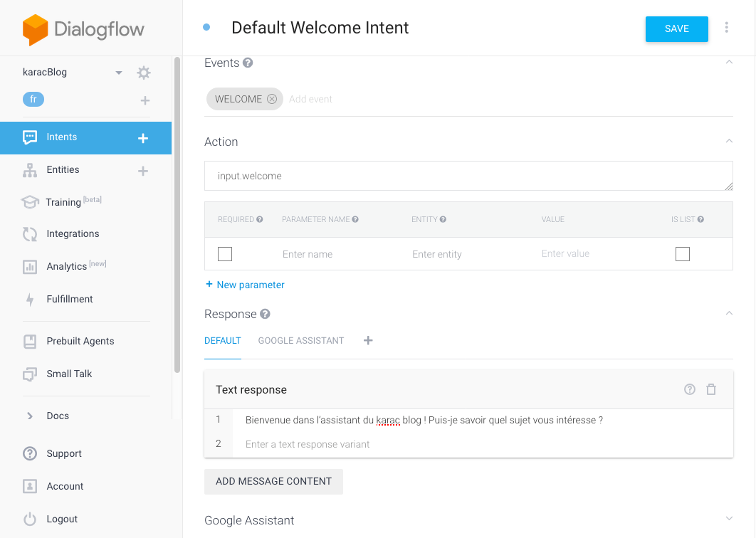
Task: Remove the WELCOME event chip
Action: (272, 99)
